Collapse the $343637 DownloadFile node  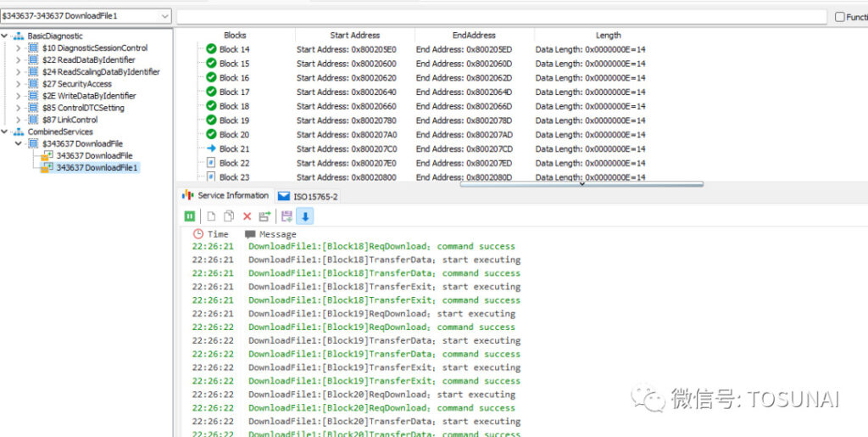point(19,144)
